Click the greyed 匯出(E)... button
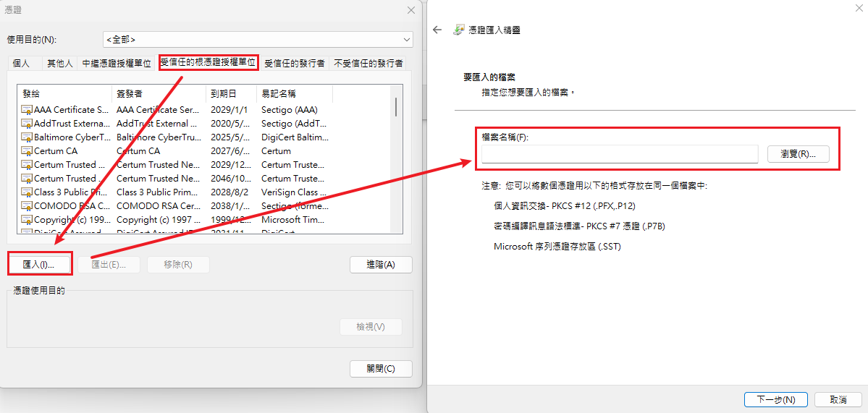868x413 pixels. (x=109, y=264)
